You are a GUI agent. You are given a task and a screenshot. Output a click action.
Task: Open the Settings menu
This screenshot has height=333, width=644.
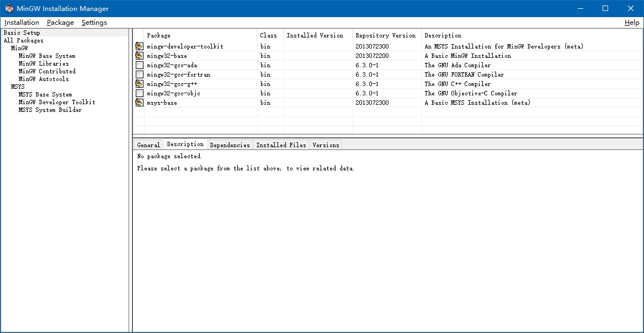coord(94,23)
